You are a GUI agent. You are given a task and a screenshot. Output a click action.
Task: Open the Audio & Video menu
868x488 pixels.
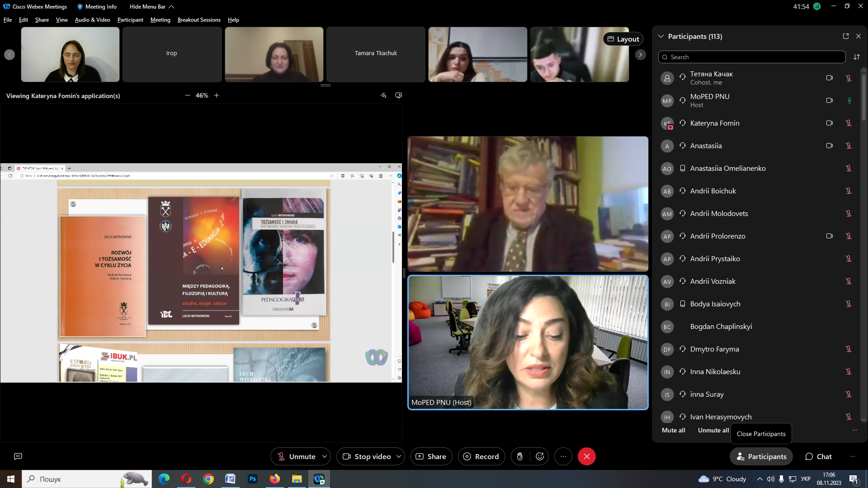pyautogui.click(x=92, y=20)
